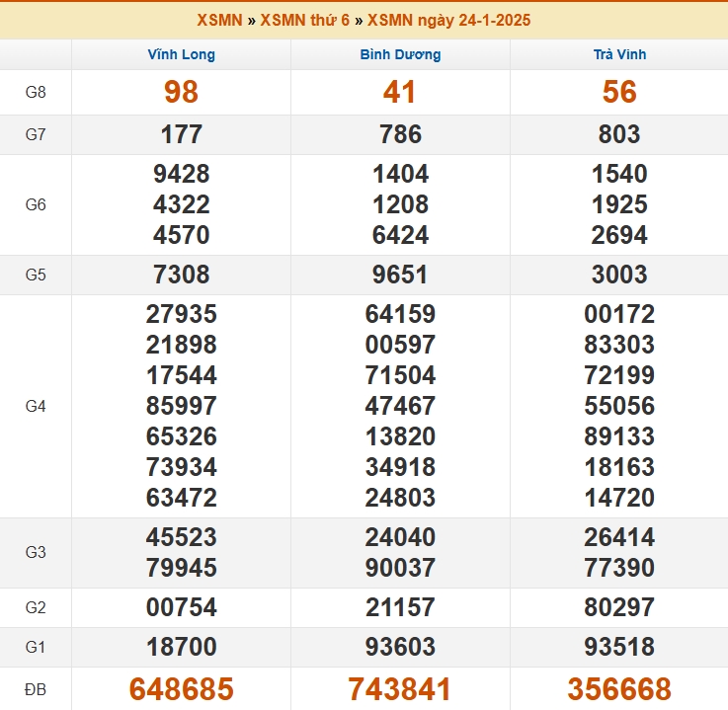This screenshot has width=728, height=710.
Task: Click G5 number 7308
Action: tap(182, 275)
